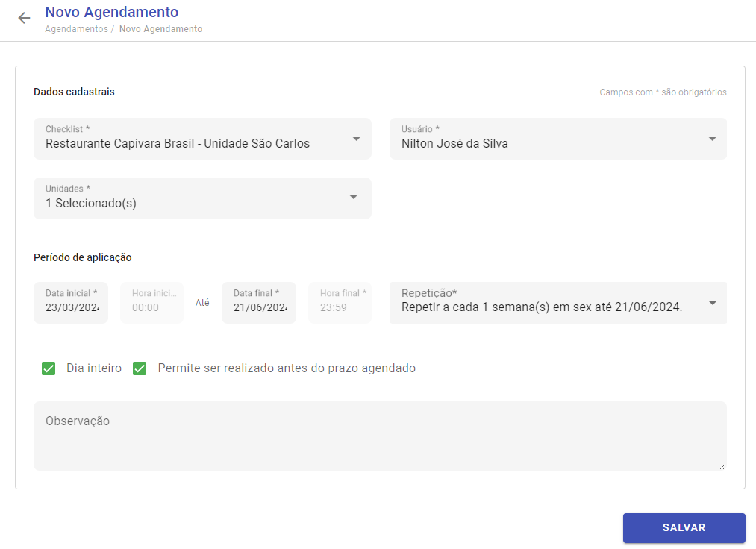Viewport: 756px width, 549px height.
Task: Click the Usuário field dropdown arrow
Action: click(711, 139)
